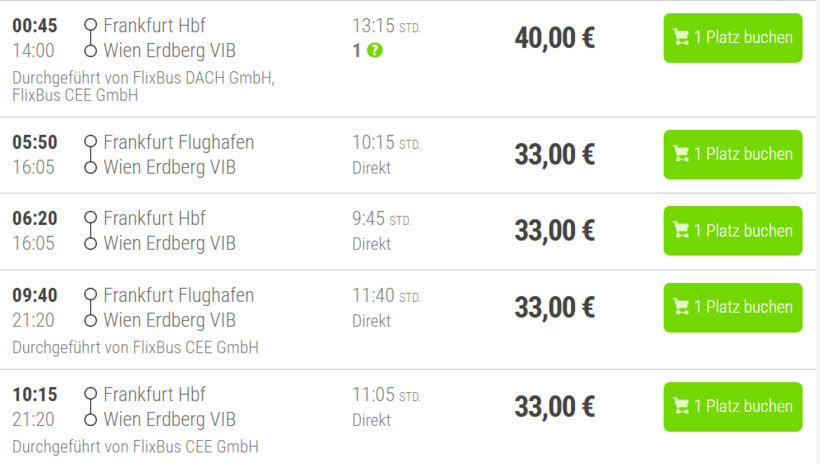Book 1 seat for 40,00 € trip
The width and height of the screenshot is (820, 464).
tap(733, 38)
